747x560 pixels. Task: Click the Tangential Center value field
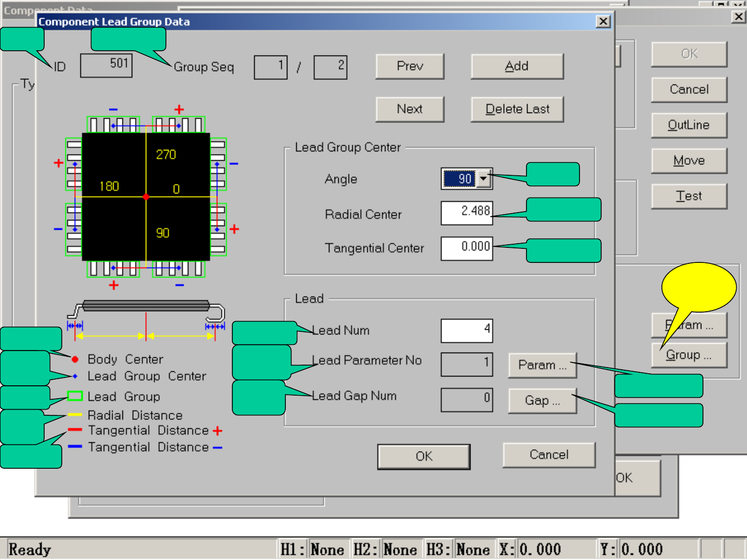[466, 248]
